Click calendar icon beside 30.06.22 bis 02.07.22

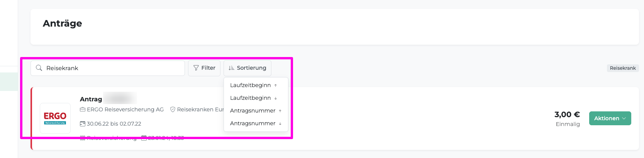(x=82, y=124)
